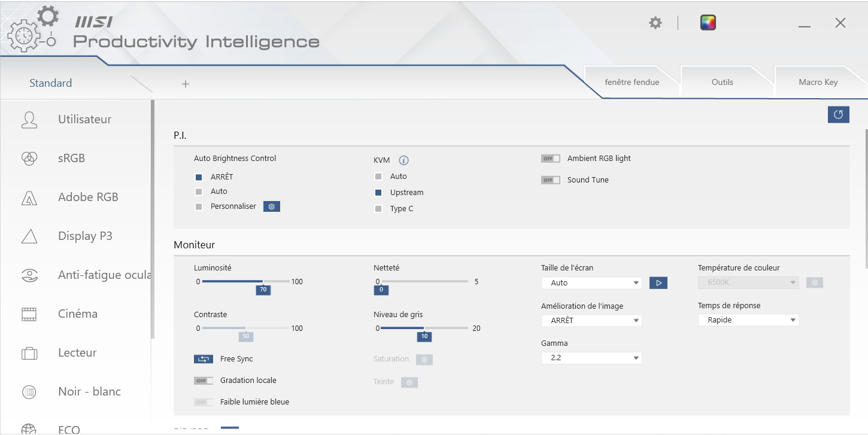The image size is (868, 435).
Task: Click the reset arrow icon button
Action: pos(838,114)
